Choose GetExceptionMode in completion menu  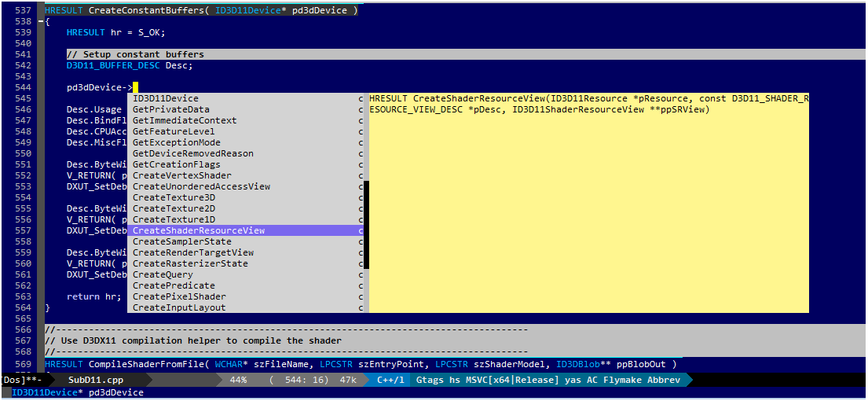coord(246,142)
